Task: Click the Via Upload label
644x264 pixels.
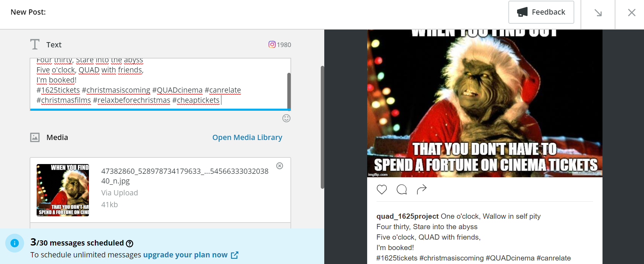Action: pos(120,193)
